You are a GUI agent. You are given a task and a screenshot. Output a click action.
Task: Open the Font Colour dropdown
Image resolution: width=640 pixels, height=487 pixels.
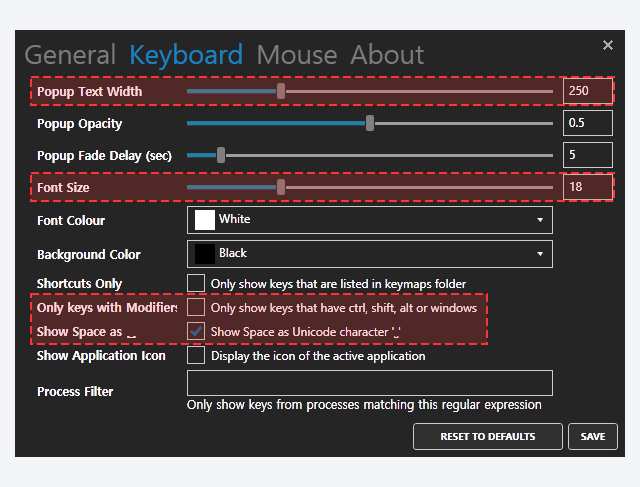(370, 220)
